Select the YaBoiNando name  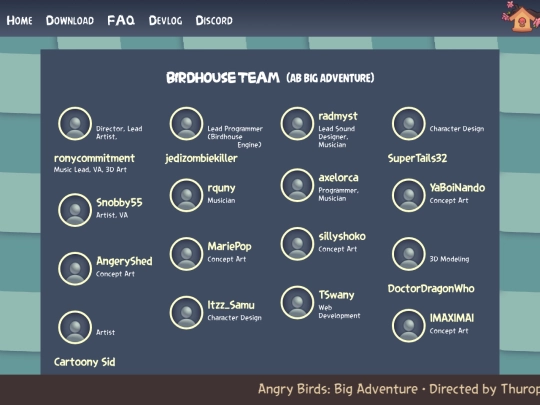pos(457,188)
